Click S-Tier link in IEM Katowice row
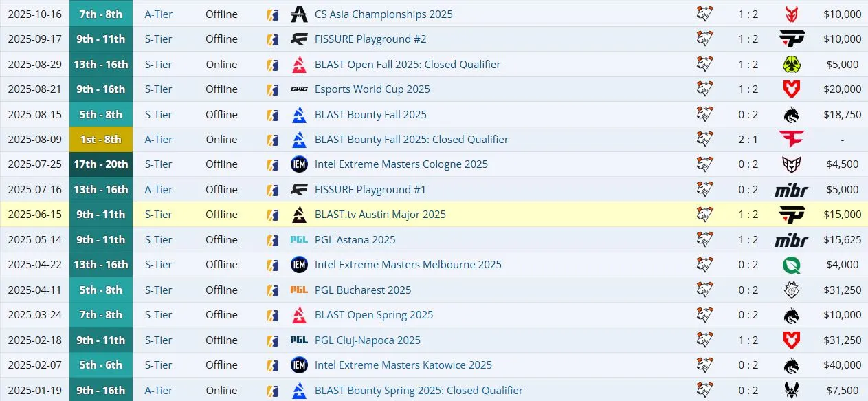The height and width of the screenshot is (401, 868). [x=159, y=365]
